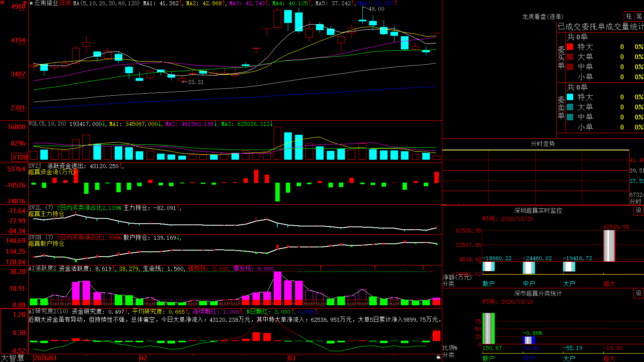The image size is (644, 362).
Task: Click the 深市超赢分类统计 panel title
Action: (x=538, y=293)
